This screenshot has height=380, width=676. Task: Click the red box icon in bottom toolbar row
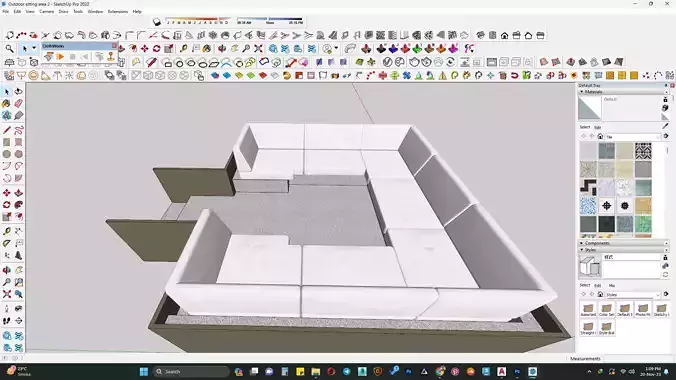[263, 76]
